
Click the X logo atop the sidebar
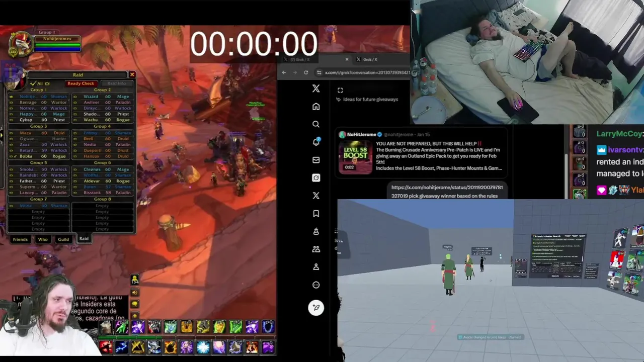tap(316, 88)
